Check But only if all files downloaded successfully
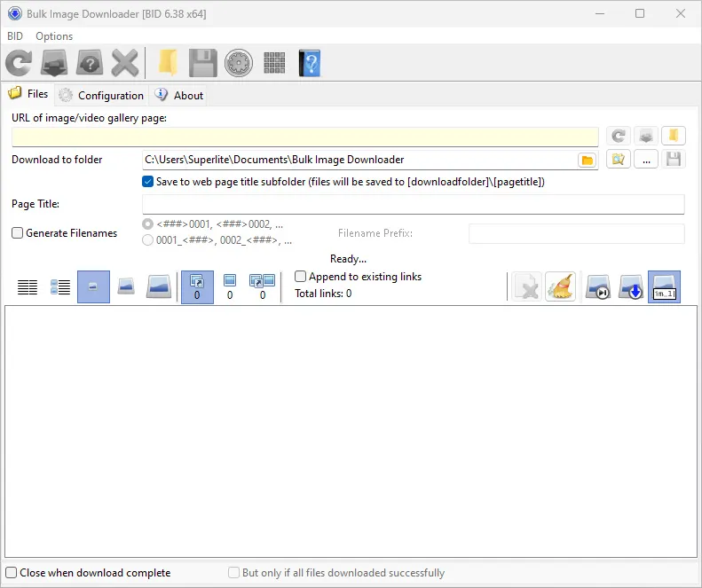The height and width of the screenshot is (588, 702). pyautogui.click(x=233, y=573)
